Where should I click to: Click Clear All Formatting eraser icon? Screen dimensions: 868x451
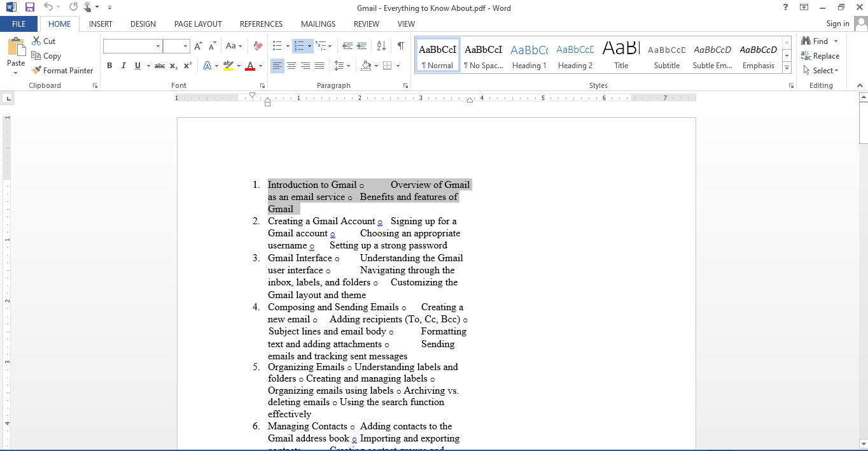pos(258,46)
